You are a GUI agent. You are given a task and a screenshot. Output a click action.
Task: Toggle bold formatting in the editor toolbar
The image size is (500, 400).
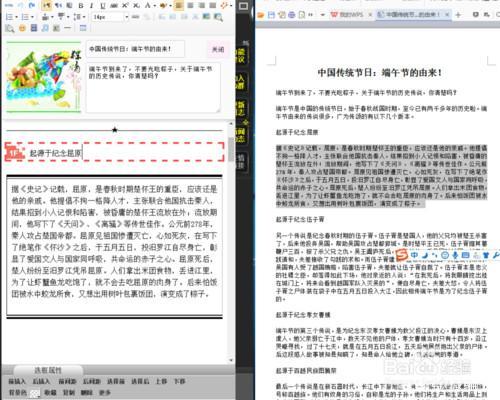coord(81,5)
